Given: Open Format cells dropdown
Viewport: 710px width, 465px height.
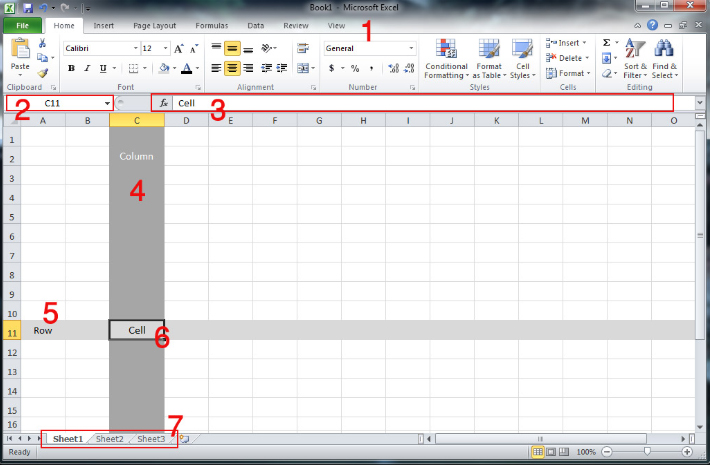Looking at the screenshot, I should pos(568,73).
